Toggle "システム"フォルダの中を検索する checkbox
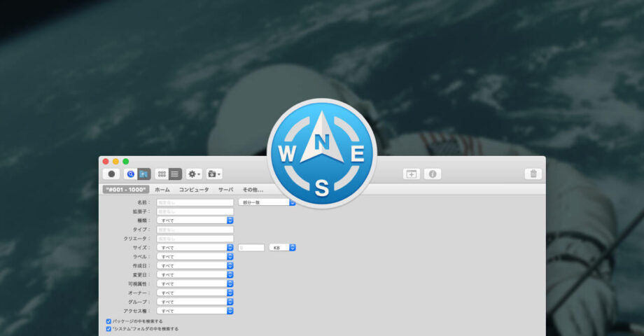 [x=108, y=328]
